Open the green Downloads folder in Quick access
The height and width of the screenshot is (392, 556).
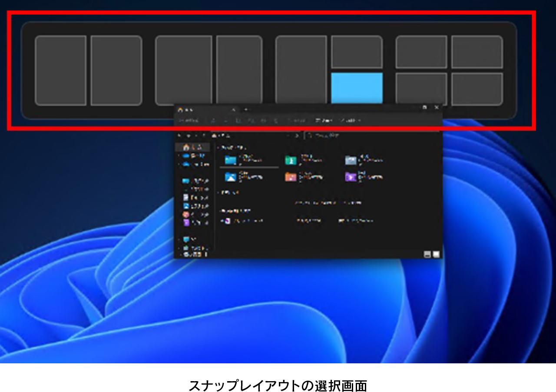pyautogui.click(x=291, y=160)
